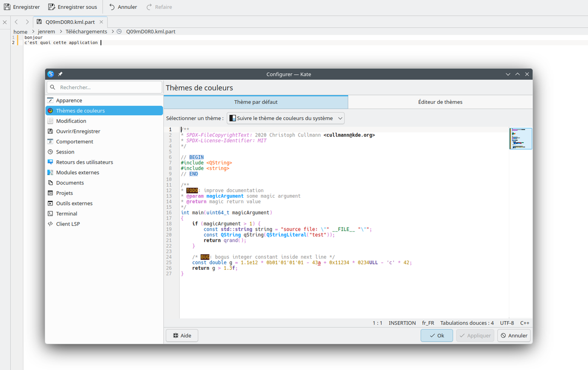Click the BUG highlighted keyword in preview

205,257
